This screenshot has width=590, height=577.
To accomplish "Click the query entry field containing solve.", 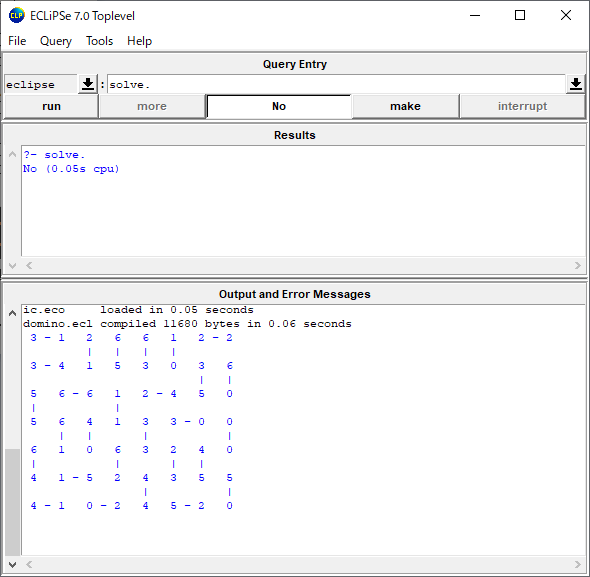I will [x=336, y=84].
